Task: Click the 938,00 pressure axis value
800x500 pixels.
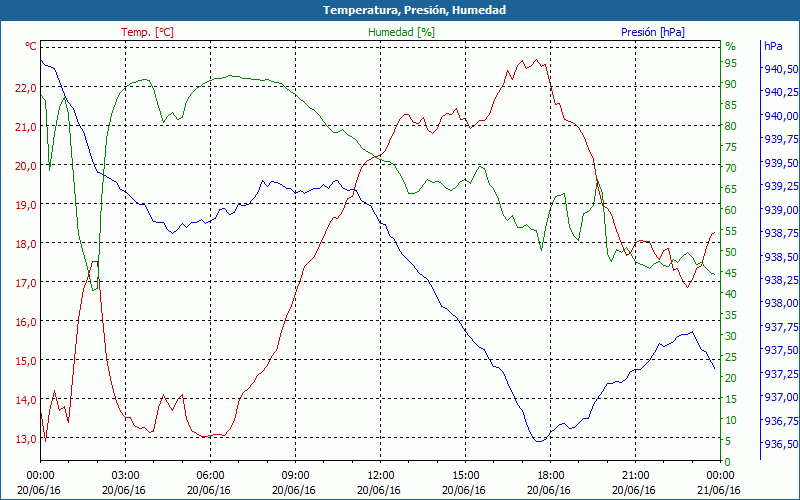Action: coord(782,303)
